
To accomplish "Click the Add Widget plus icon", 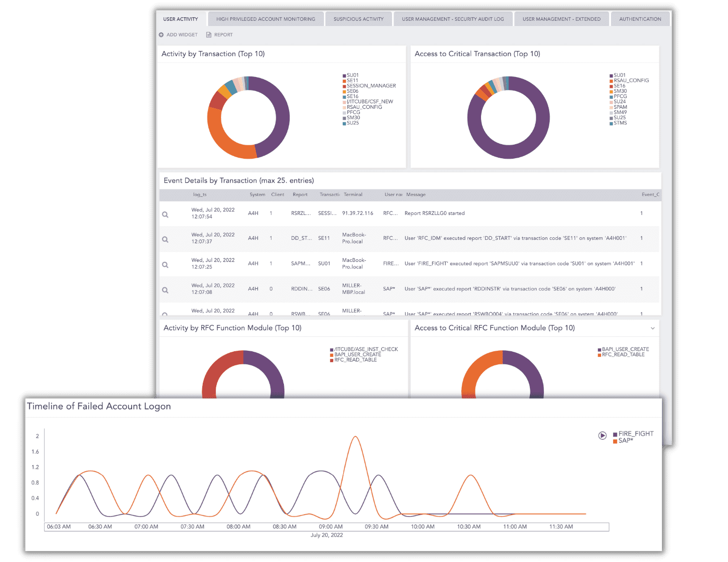I will (x=161, y=35).
